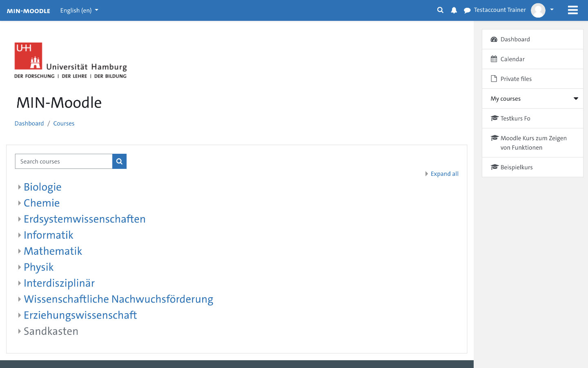Expand Wissenschaftliche Nachwuchsförderung category arrow
The height and width of the screenshot is (368, 588).
19,299
